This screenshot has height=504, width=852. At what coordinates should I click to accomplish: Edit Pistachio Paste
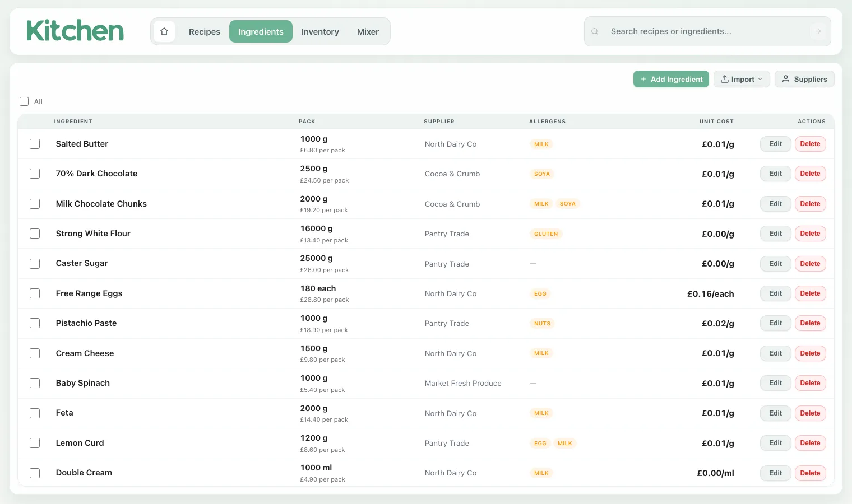point(775,323)
